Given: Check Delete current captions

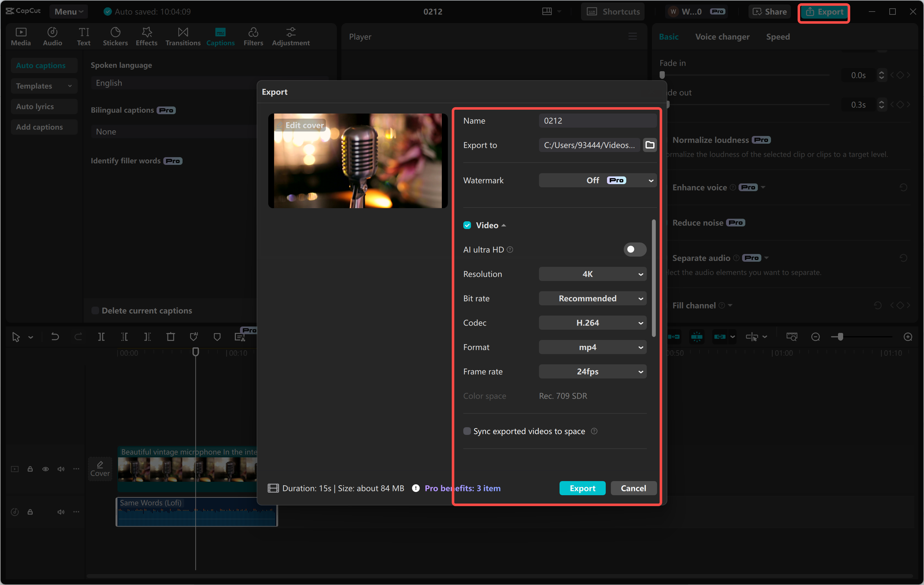Looking at the screenshot, I should (x=95, y=310).
